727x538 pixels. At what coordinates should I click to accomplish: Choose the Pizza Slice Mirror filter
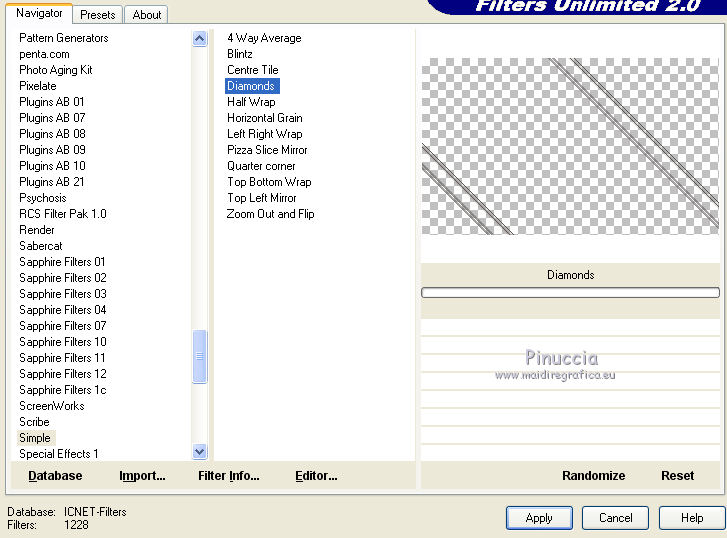(x=267, y=150)
